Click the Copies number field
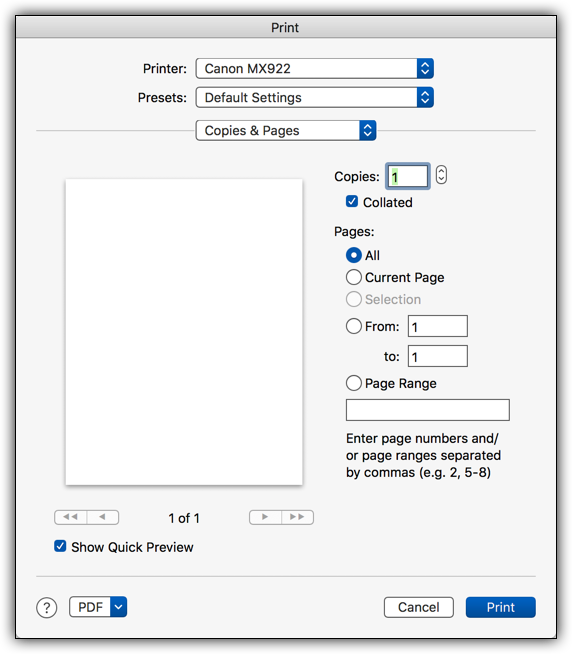 point(408,176)
